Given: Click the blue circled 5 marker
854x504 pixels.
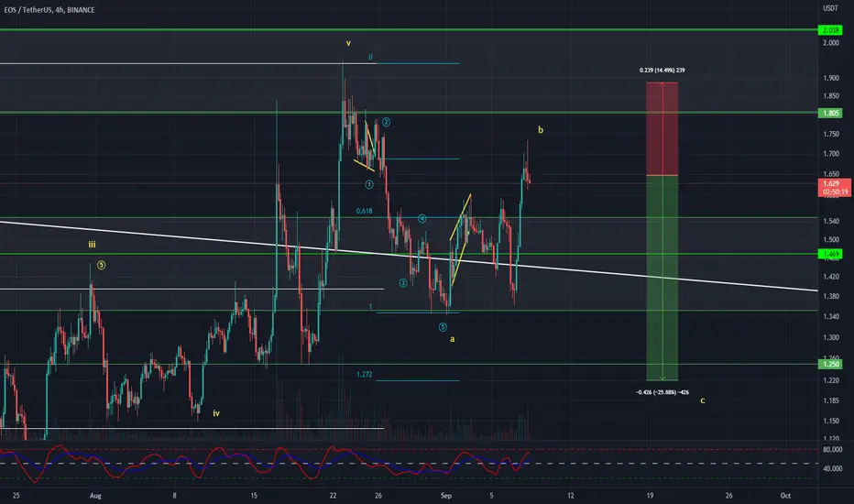Looking at the screenshot, I should click(x=443, y=327).
